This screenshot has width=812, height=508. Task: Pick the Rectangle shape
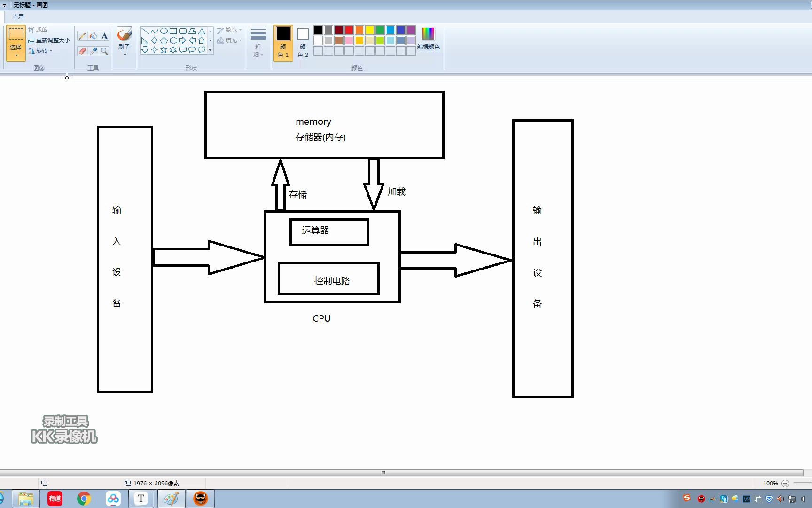[173, 31]
